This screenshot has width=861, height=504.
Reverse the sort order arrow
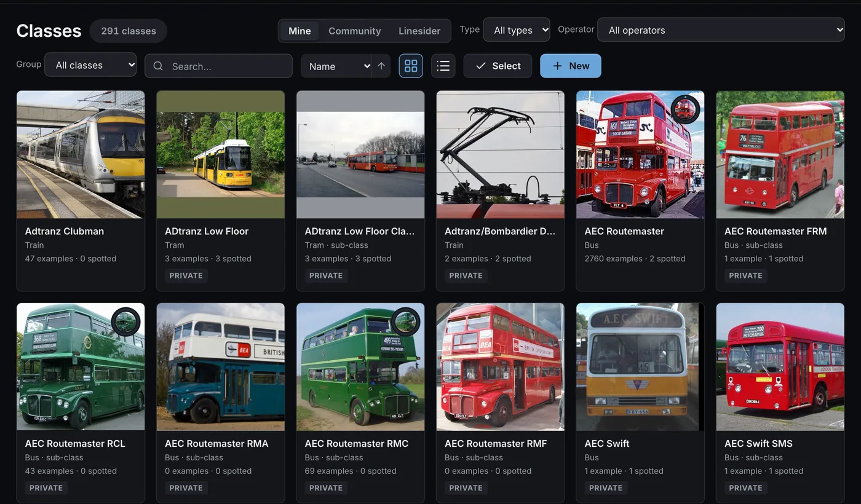click(x=381, y=66)
